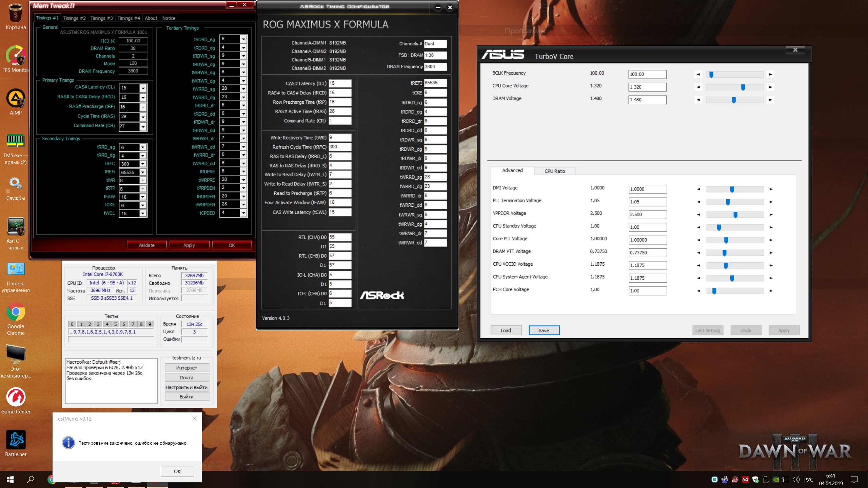Click the right arrow for CPU Core Voltage
This screenshot has height=488, width=868.
coord(771,87)
